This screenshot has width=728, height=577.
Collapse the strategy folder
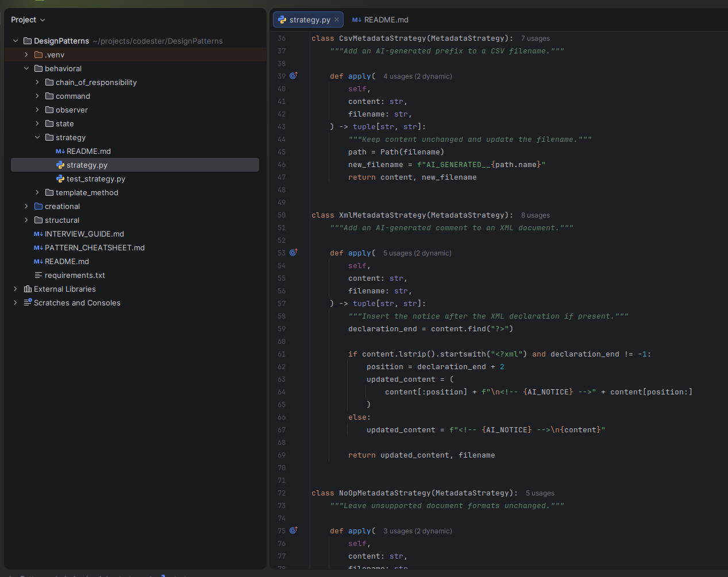pyautogui.click(x=37, y=137)
